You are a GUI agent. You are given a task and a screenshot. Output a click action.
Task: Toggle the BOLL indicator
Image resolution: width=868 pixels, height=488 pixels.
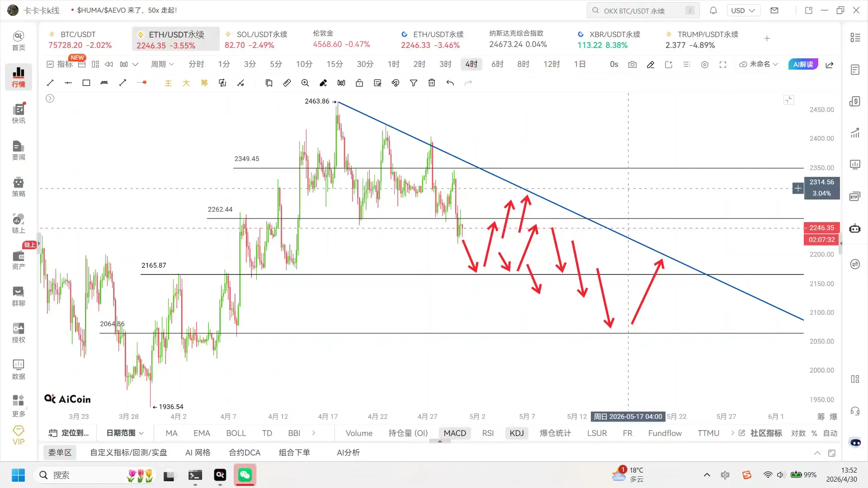tap(236, 433)
